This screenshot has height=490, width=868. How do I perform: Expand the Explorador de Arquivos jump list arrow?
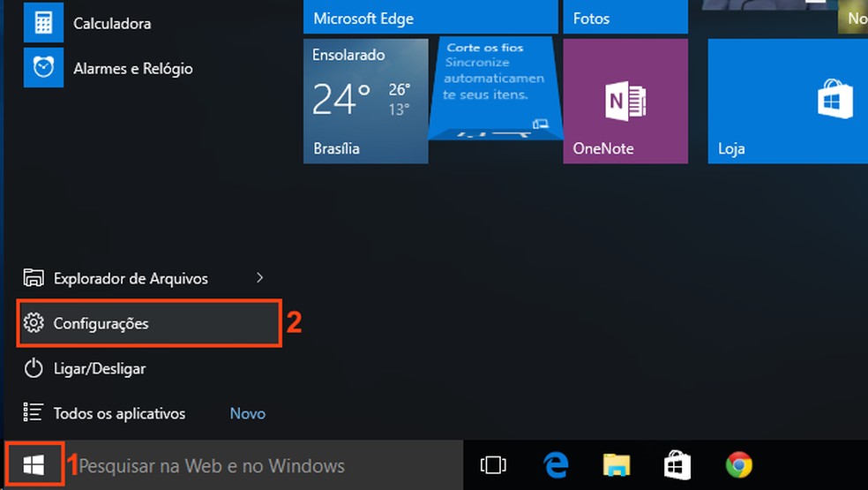pos(259,278)
